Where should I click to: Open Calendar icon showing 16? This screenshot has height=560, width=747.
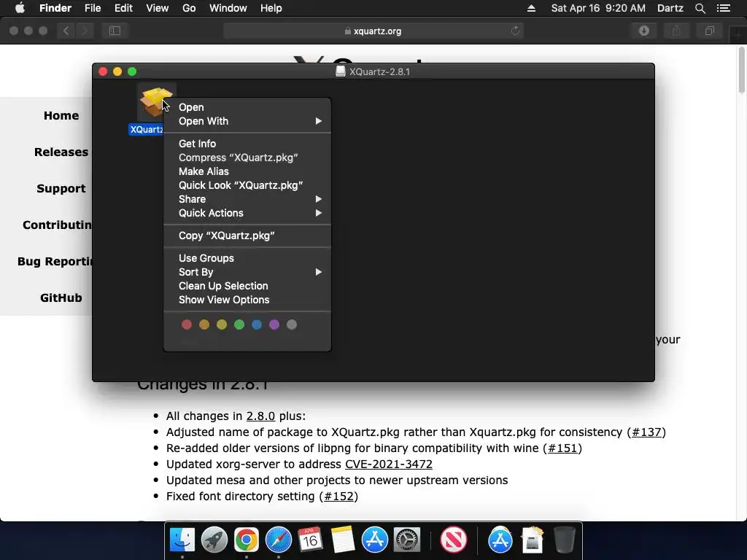pos(310,540)
